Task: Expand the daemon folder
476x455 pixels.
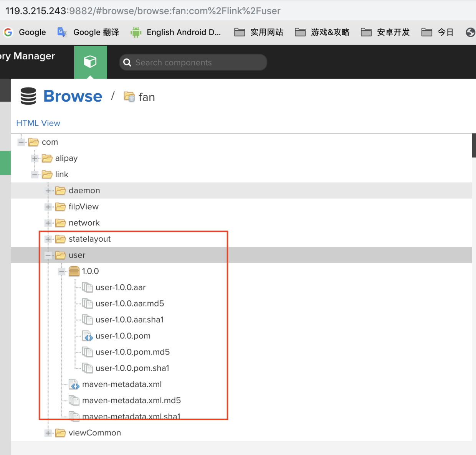Action: [x=48, y=191]
